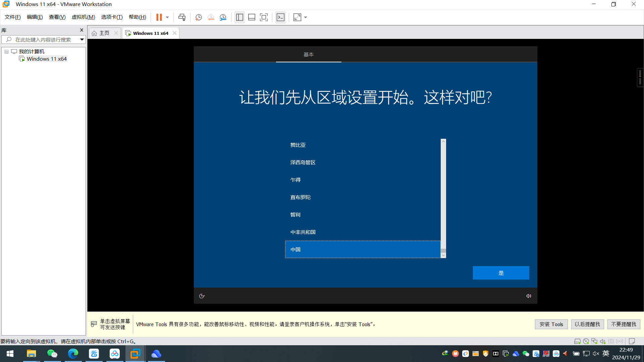
Task: Select 智利 in the region list
Action: point(363,215)
